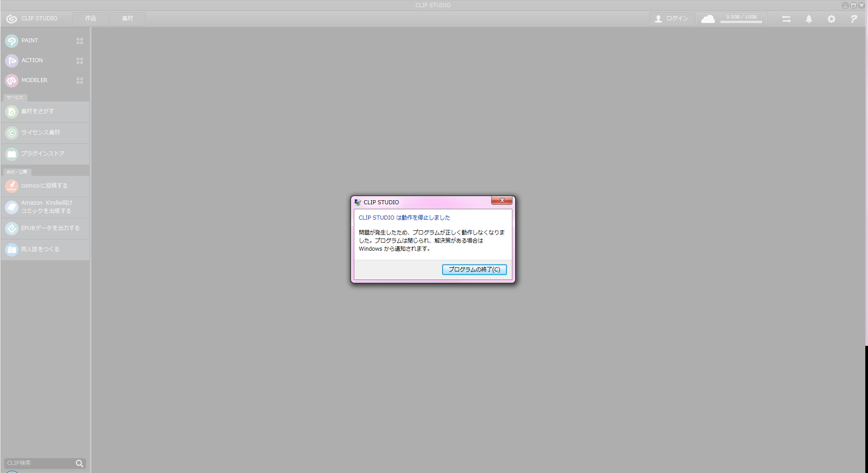The width and height of the screenshot is (868, 473).
Task: Click 同人誌をつくる link
Action: (45, 249)
